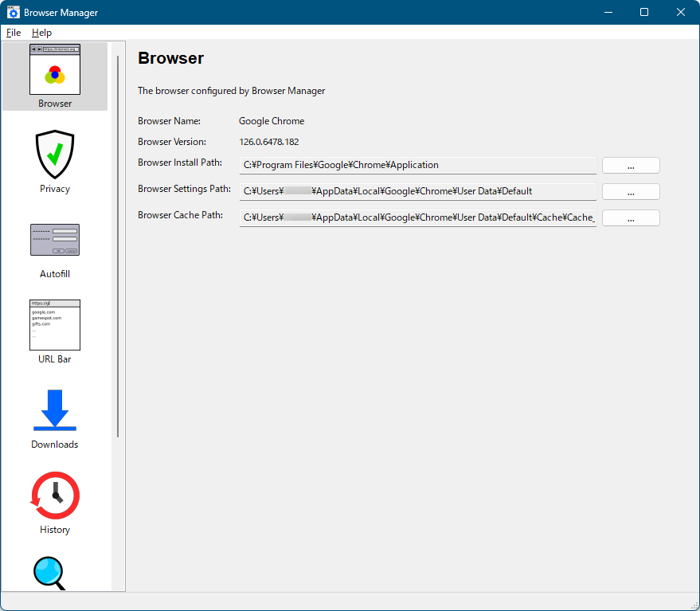Click the sidebar vertical scrollbar
This screenshot has width=700, height=611.
coord(118,246)
